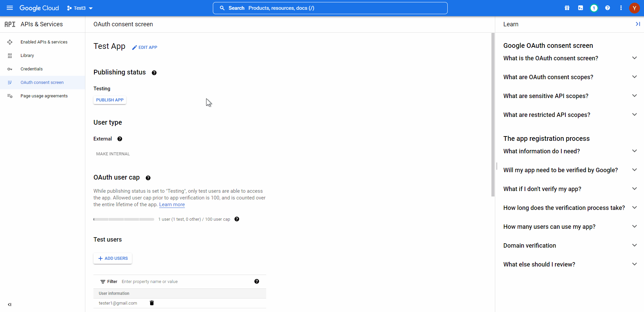644x312 pixels.
Task: Collapse the Learn side panel
Action: (638, 24)
